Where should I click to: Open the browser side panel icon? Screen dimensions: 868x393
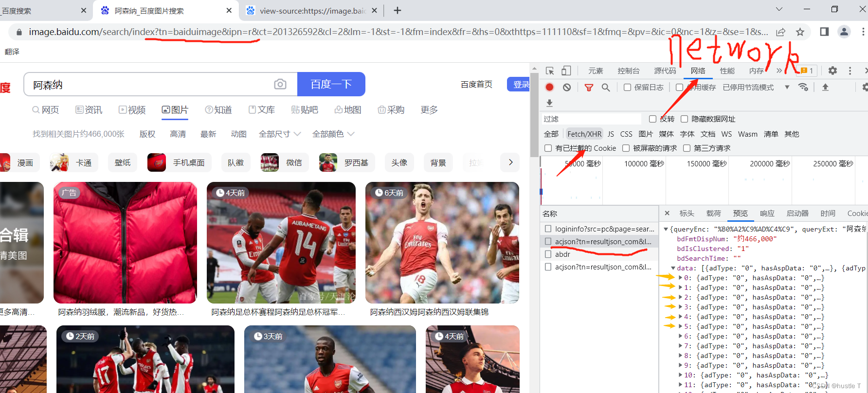[x=824, y=32]
